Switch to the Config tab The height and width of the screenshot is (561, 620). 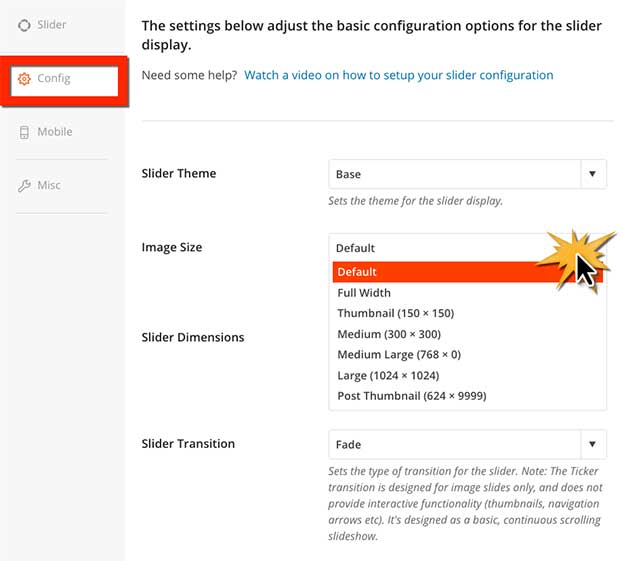point(54,79)
